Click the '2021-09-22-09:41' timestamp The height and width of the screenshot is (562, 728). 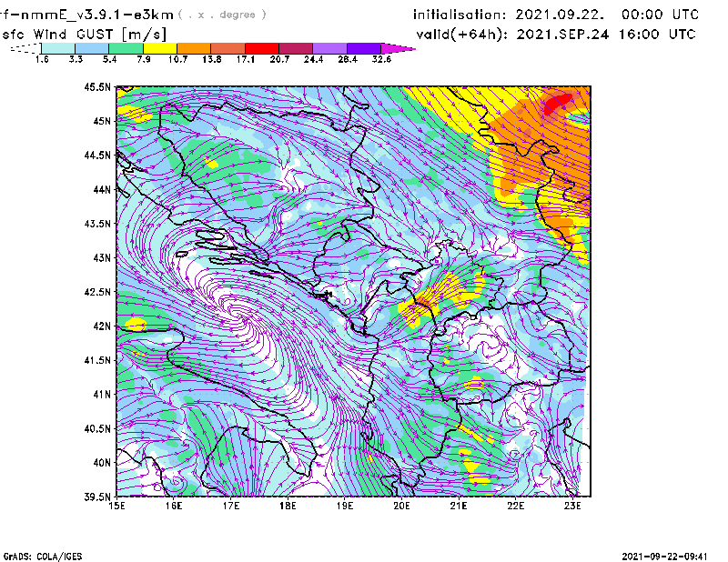pyautogui.click(x=664, y=557)
